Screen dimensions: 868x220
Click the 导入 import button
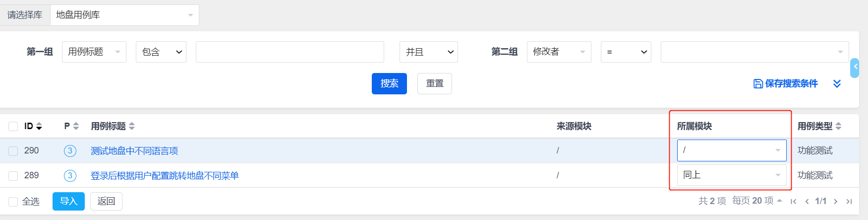[68, 201]
